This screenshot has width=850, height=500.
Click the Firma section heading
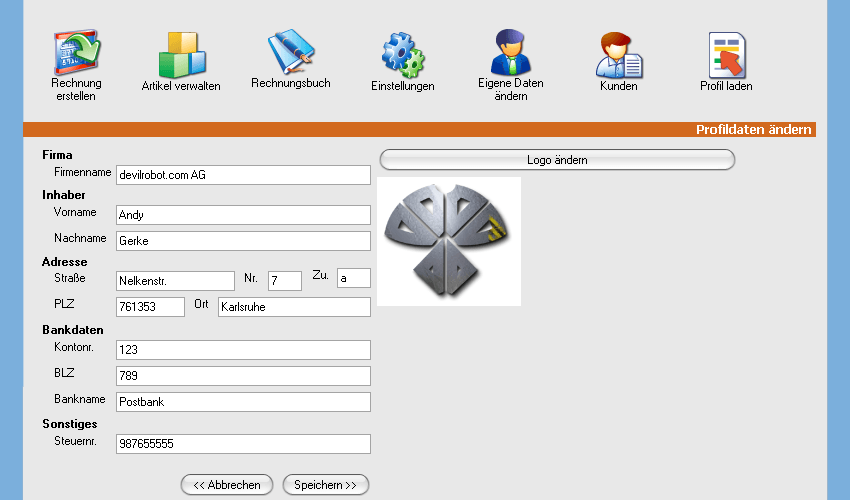pyautogui.click(x=57, y=155)
